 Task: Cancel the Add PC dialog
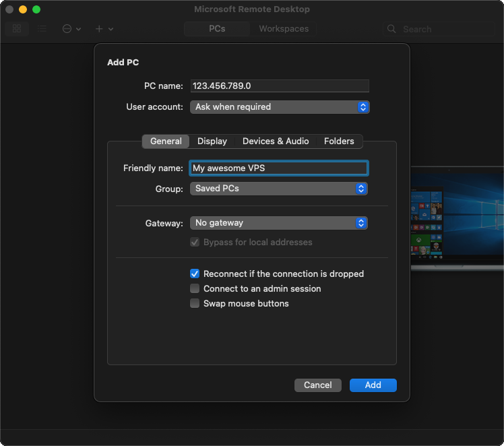pyautogui.click(x=317, y=385)
